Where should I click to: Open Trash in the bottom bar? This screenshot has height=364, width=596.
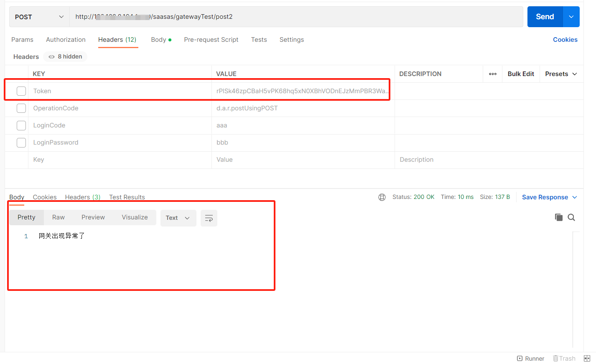click(564, 359)
